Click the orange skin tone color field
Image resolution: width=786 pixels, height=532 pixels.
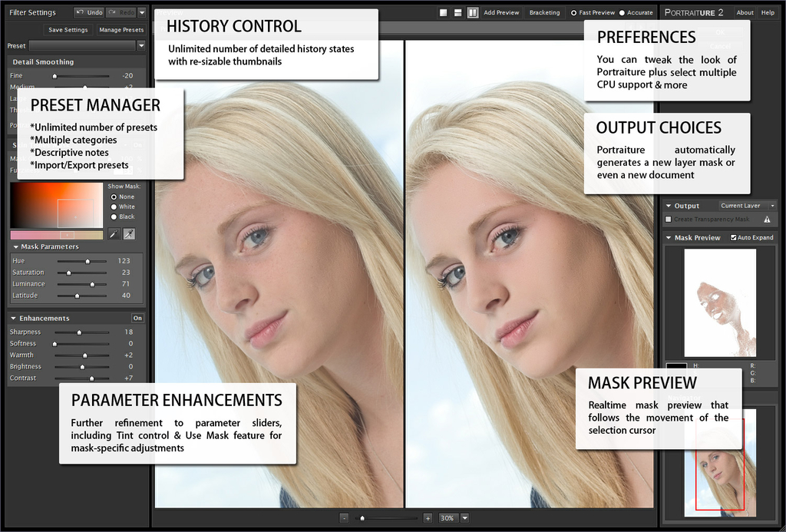pos(57,206)
